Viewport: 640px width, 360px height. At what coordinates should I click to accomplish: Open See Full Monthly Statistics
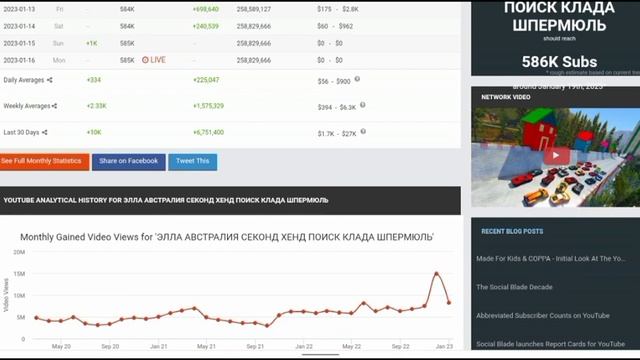pyautogui.click(x=44, y=162)
